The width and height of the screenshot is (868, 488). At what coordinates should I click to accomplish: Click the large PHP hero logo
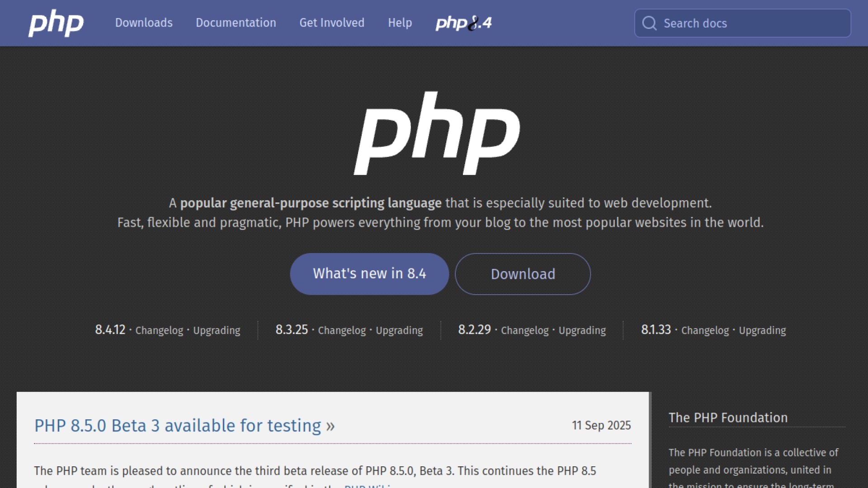click(x=437, y=133)
